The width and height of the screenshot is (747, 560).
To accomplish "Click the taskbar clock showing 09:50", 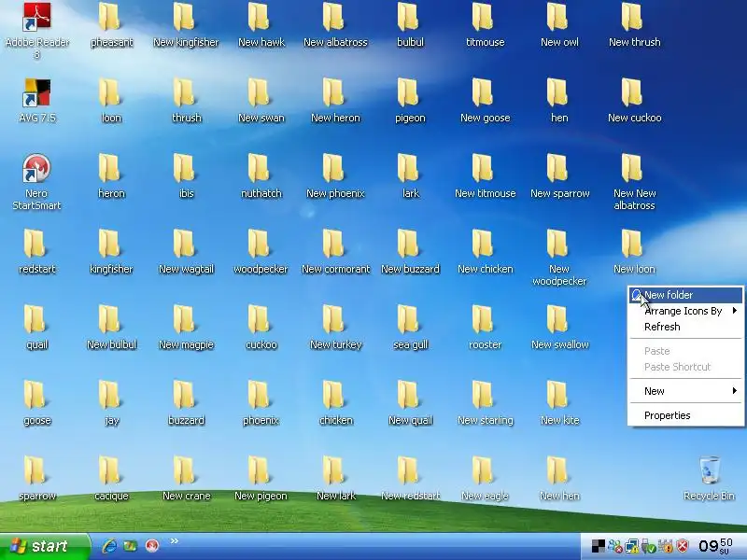I will (715, 546).
